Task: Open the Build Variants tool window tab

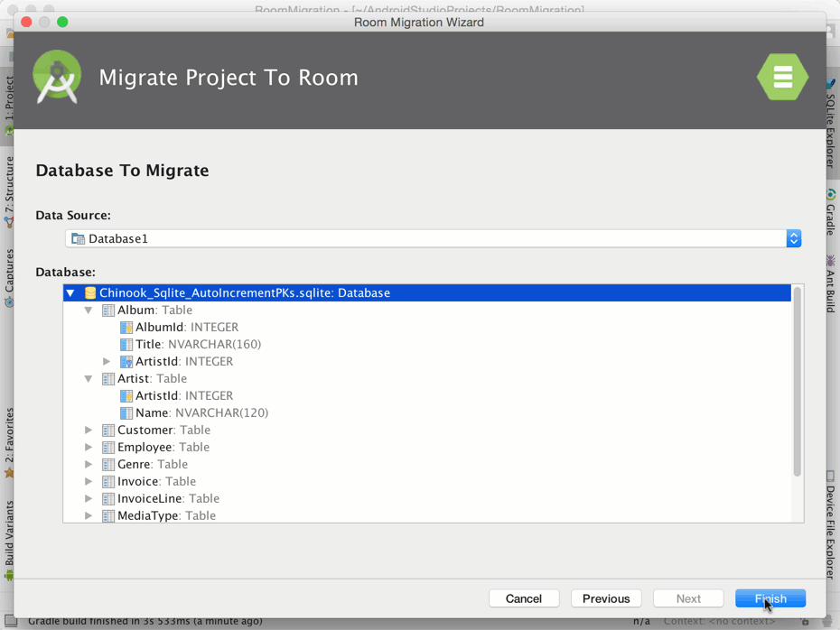Action: tap(8, 540)
